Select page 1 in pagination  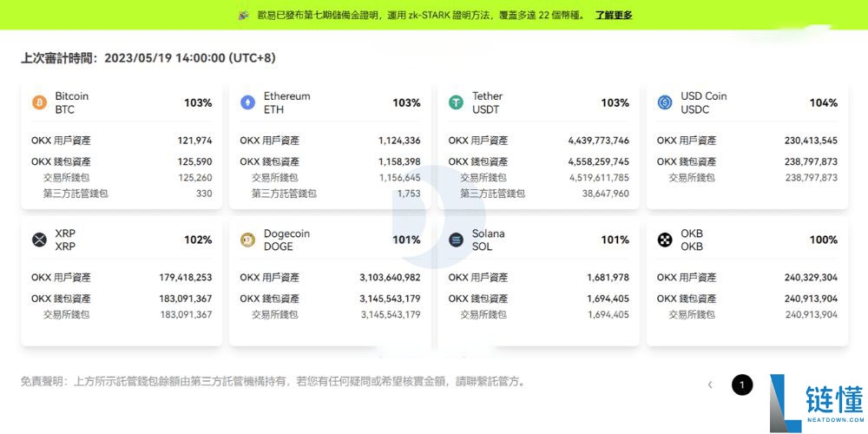click(742, 385)
